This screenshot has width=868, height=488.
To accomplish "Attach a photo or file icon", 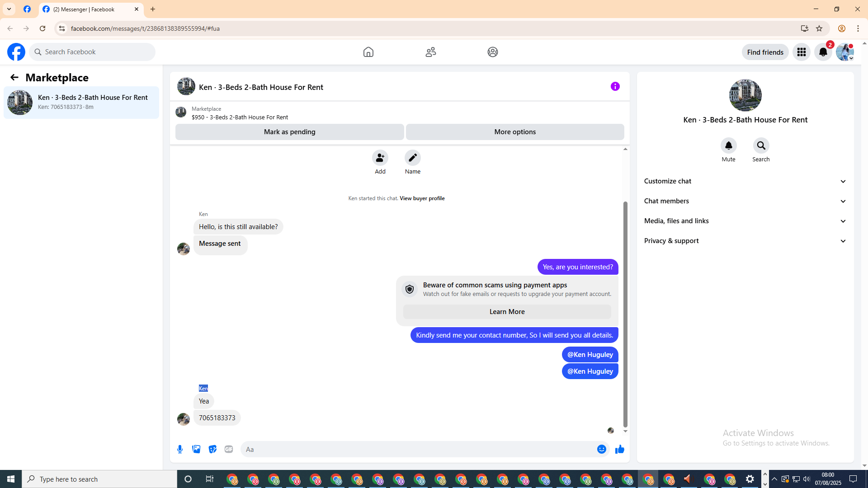I will click(196, 449).
